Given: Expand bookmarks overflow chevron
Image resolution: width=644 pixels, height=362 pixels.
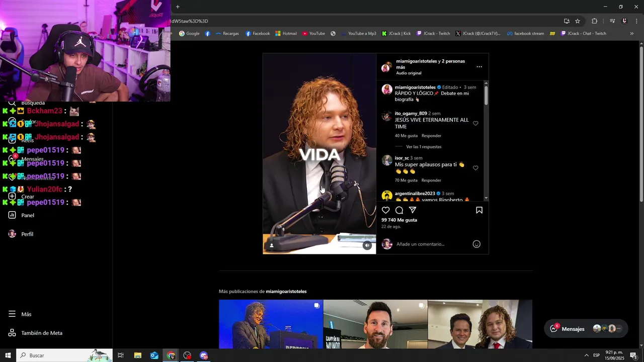Looking at the screenshot, I should click(x=632, y=34).
